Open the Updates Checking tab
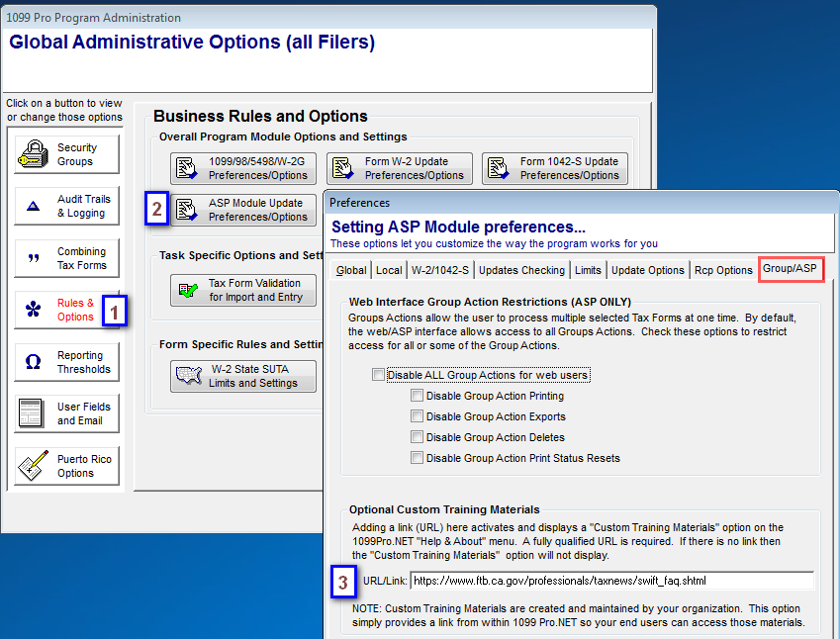 point(522,270)
